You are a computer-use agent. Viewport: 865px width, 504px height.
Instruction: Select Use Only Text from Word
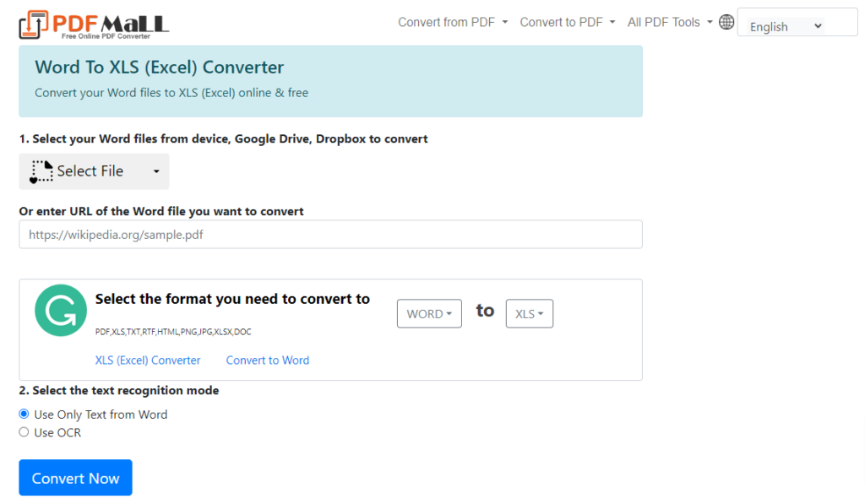(x=24, y=414)
